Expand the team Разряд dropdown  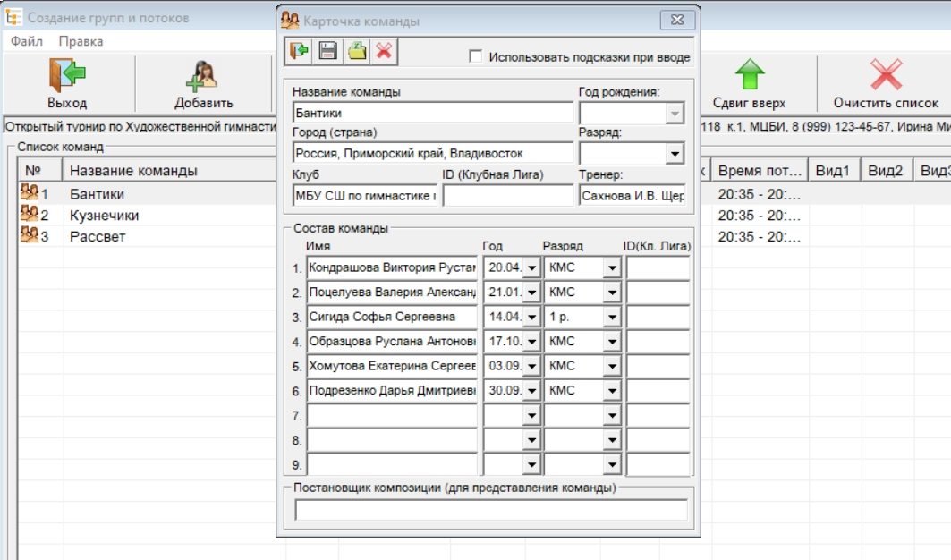coord(675,154)
